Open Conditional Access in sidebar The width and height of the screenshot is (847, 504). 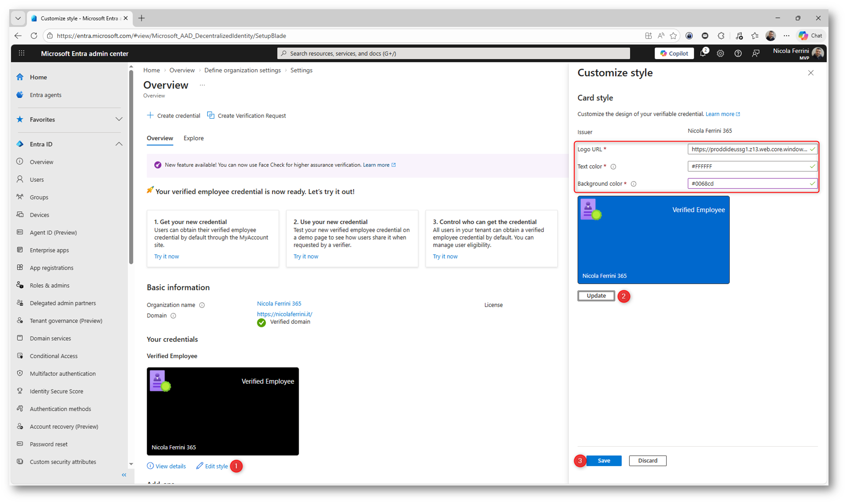click(x=53, y=356)
